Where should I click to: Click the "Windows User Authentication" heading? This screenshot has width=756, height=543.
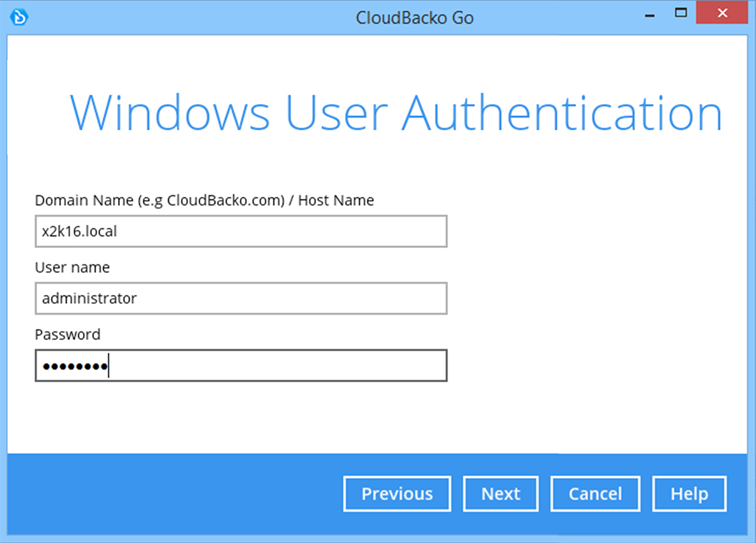tap(396, 113)
